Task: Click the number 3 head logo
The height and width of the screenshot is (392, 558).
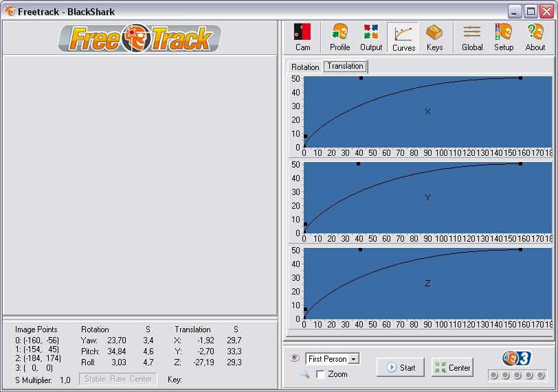Action: point(516,358)
